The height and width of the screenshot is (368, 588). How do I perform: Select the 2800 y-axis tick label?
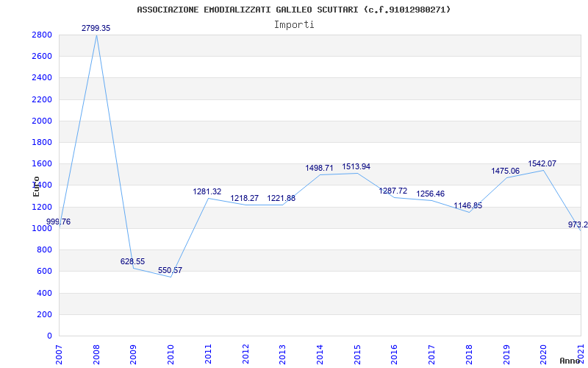[42, 35]
